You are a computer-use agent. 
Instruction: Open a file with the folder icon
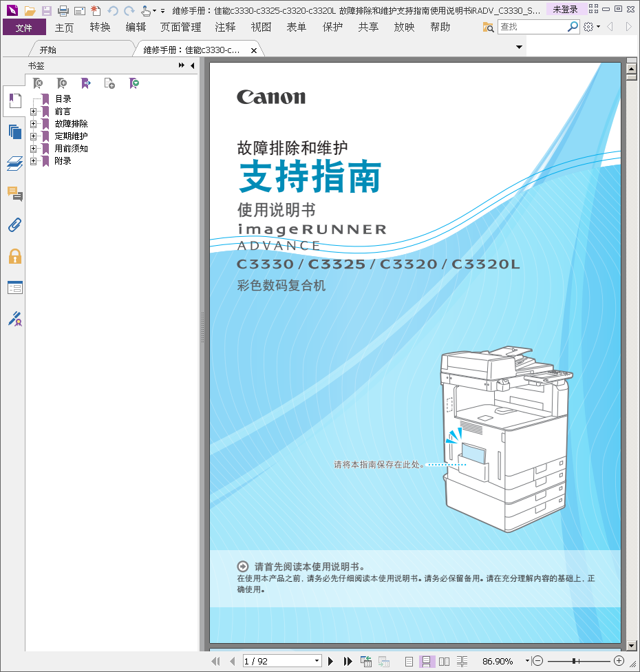[x=30, y=10]
